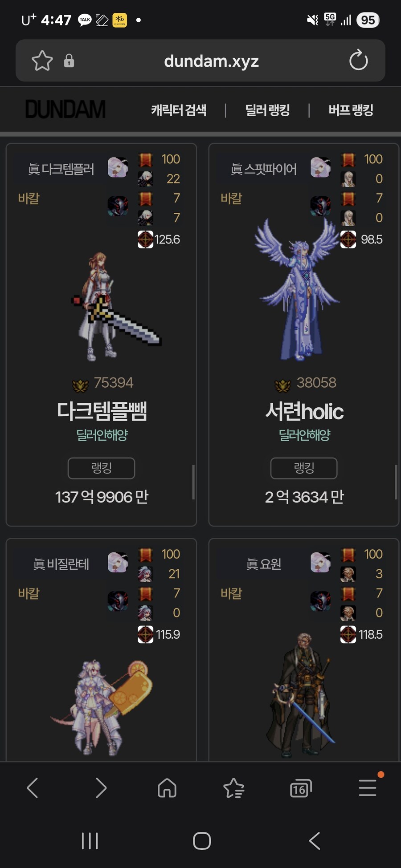This screenshot has height=868, width=401.
Task: Select the 서련holic winged character sprite
Action: coord(297,289)
